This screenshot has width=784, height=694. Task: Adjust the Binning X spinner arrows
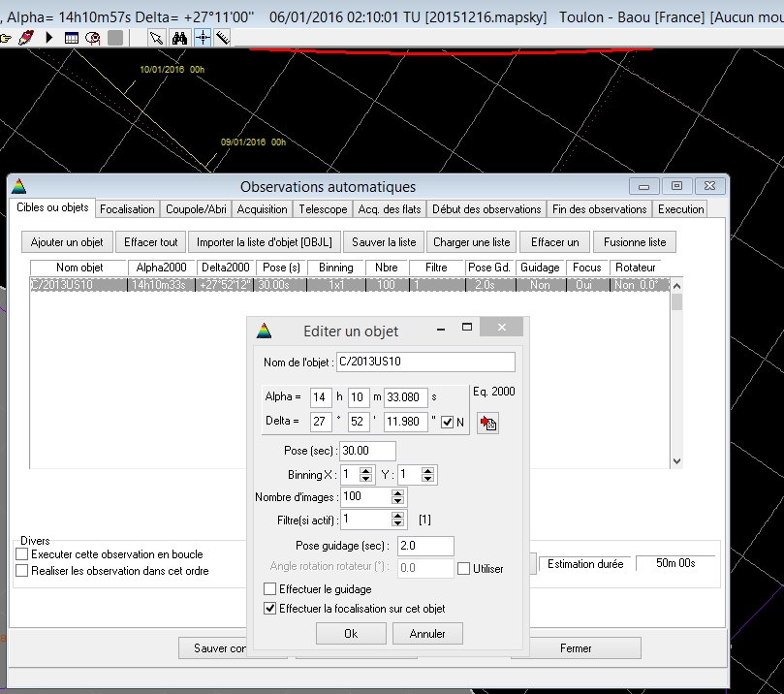(365, 475)
